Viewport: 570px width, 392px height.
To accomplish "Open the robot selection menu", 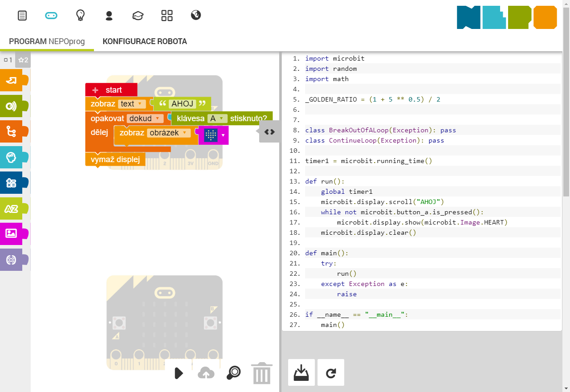I will pyautogui.click(x=51, y=15).
